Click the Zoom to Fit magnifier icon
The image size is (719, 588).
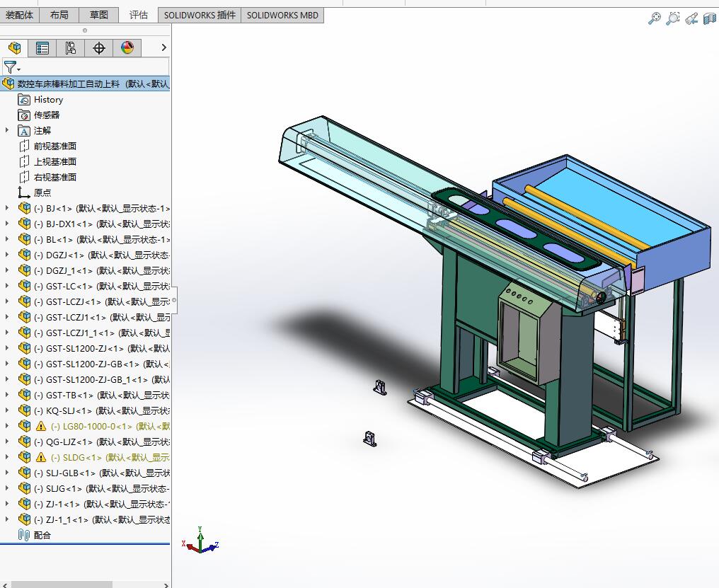(x=654, y=18)
